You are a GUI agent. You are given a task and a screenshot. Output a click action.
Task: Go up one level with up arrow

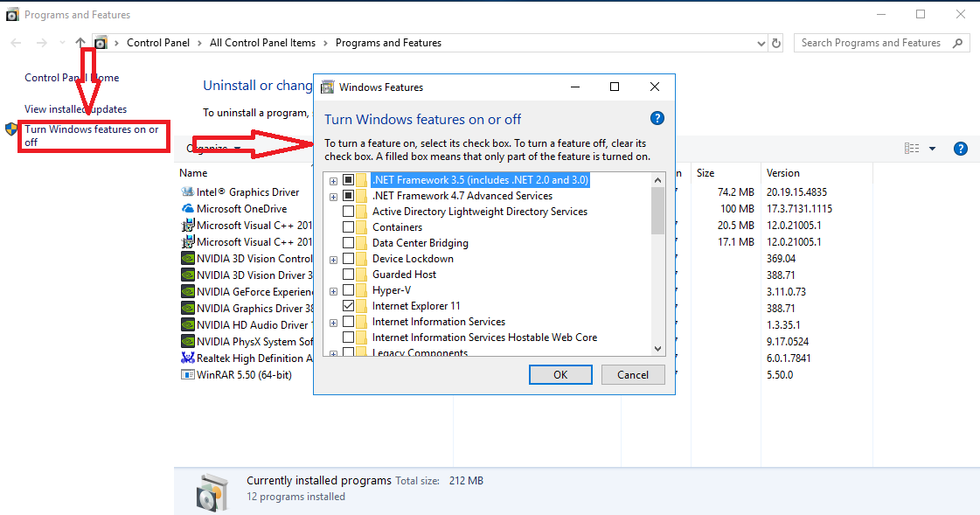[80, 43]
